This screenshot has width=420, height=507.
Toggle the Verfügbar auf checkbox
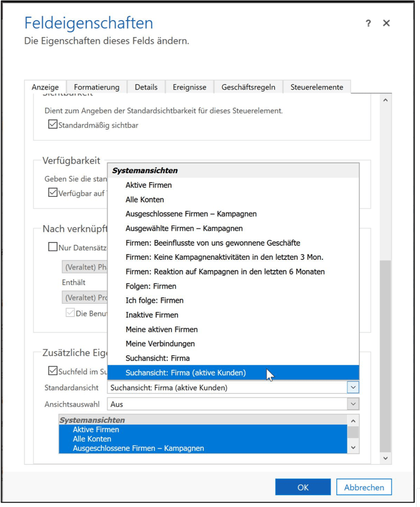point(53,192)
